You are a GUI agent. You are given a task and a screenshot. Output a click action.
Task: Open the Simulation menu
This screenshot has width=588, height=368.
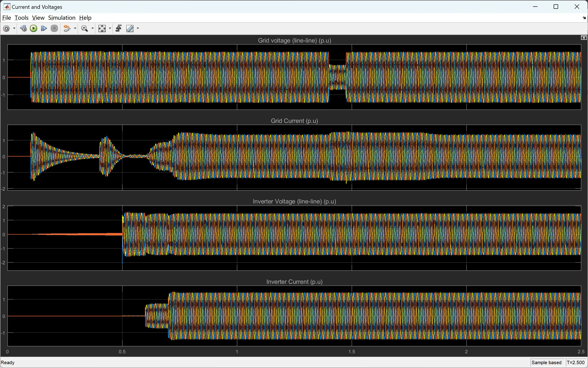62,18
